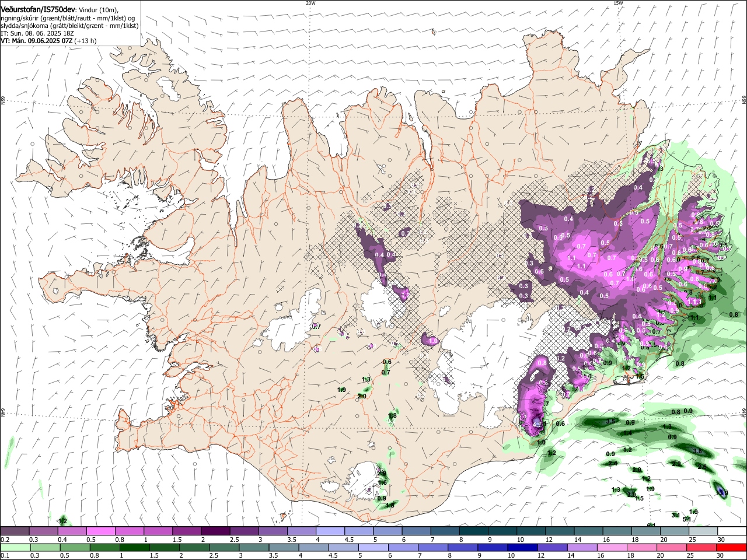
Task: Pick the darkest purple 2–2.5 snow swatch
Action: (215, 531)
